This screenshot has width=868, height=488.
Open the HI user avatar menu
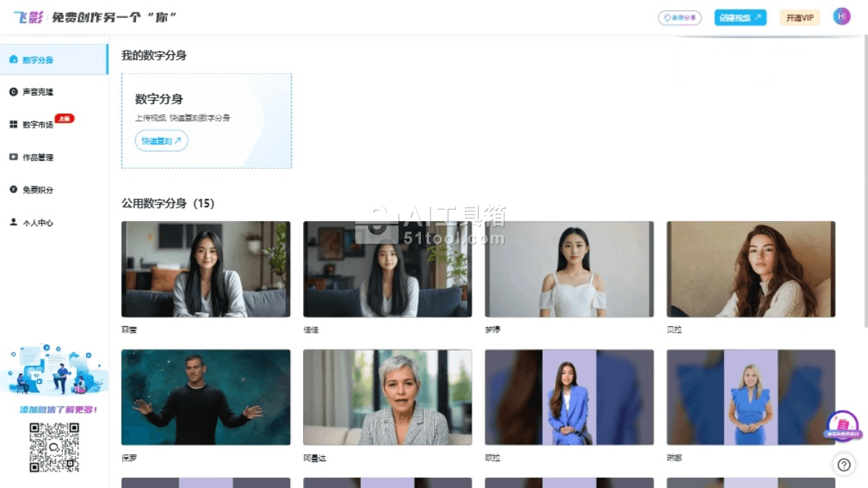point(841,17)
